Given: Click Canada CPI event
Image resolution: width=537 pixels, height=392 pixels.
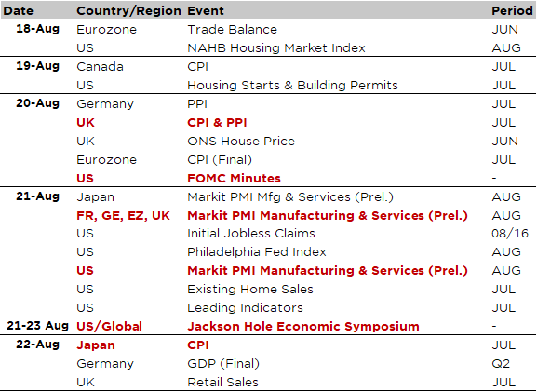Looking at the screenshot, I should 197,66.
